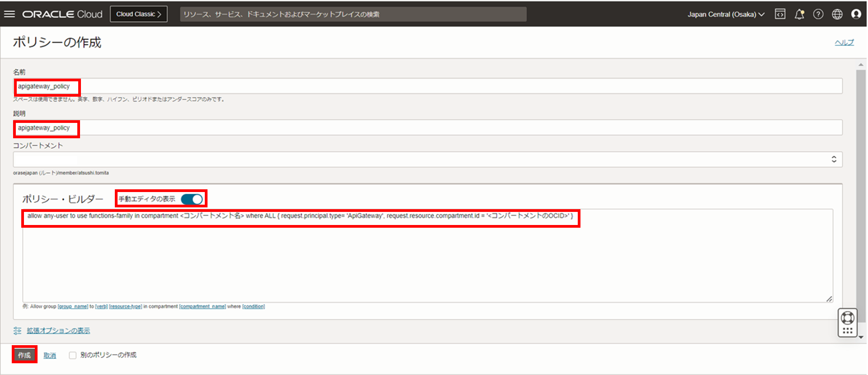This screenshot has width=868, height=375.
Task: Click the ポリシーの作成 page title
Action: tap(57, 42)
